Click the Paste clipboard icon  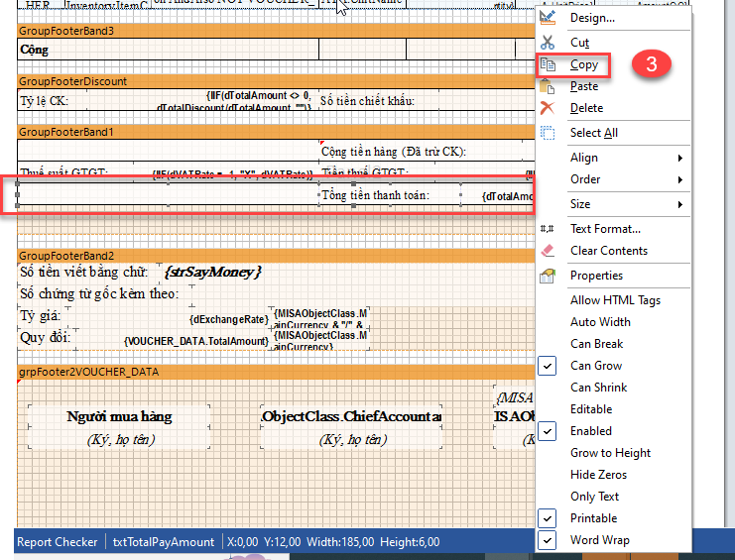pos(548,86)
